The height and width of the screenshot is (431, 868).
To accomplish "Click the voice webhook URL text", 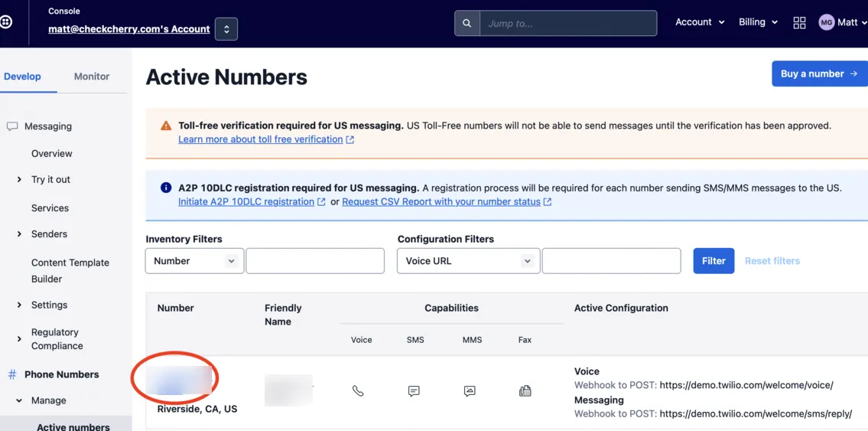I will (746, 385).
